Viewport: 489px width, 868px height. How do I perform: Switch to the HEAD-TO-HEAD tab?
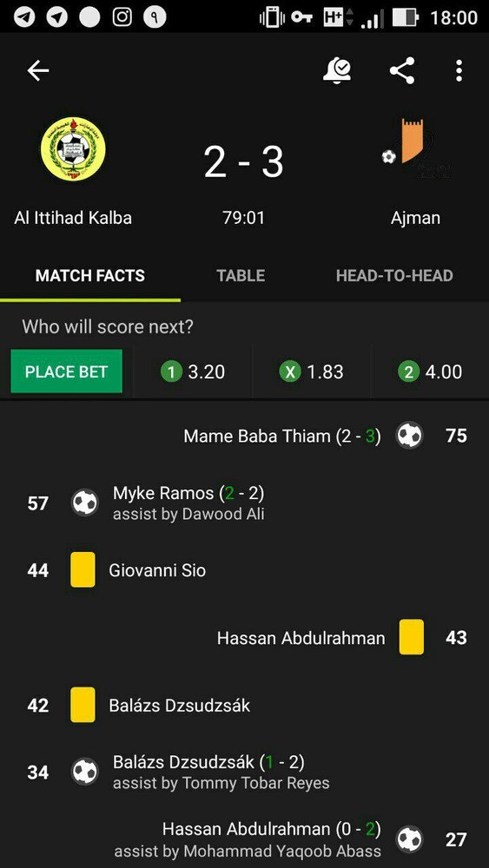(394, 276)
